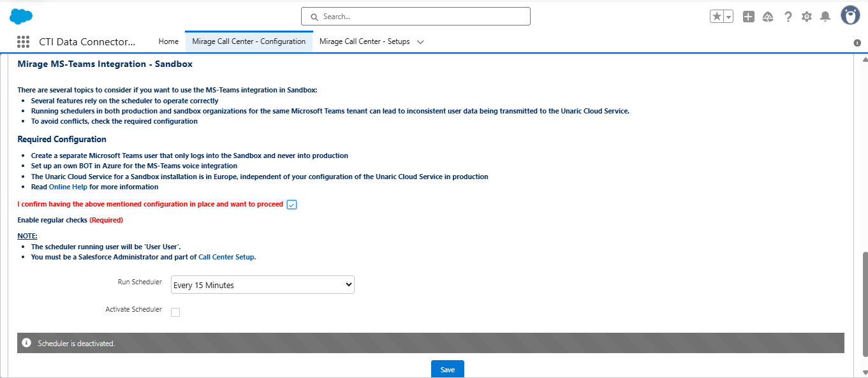
Task: Expand the favorites list dropdown arrow
Action: [x=728, y=17]
